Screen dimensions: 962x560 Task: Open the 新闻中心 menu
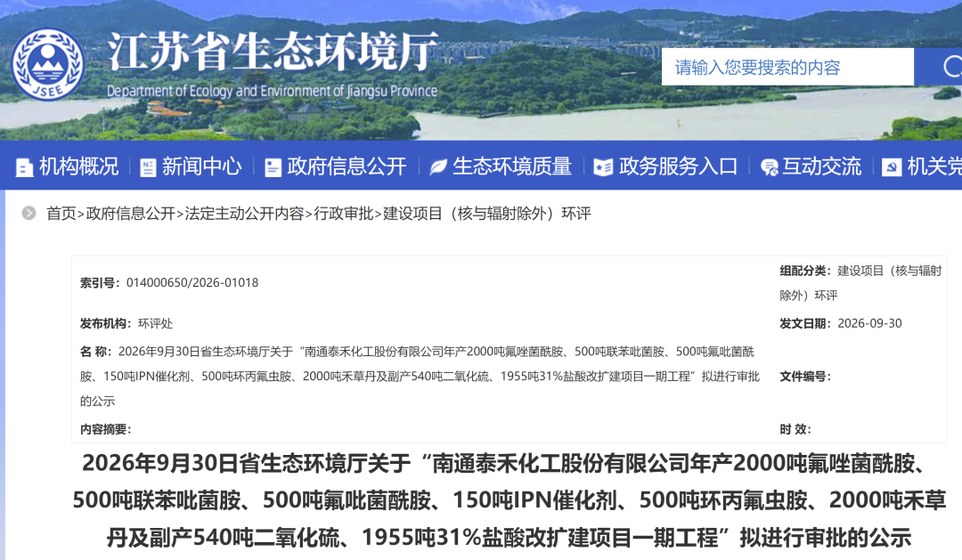coord(202,166)
